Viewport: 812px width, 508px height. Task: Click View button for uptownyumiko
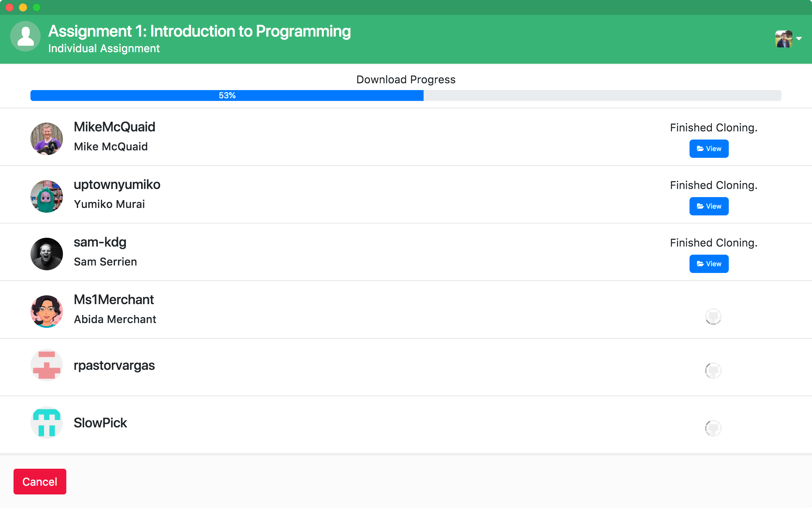pyautogui.click(x=709, y=206)
